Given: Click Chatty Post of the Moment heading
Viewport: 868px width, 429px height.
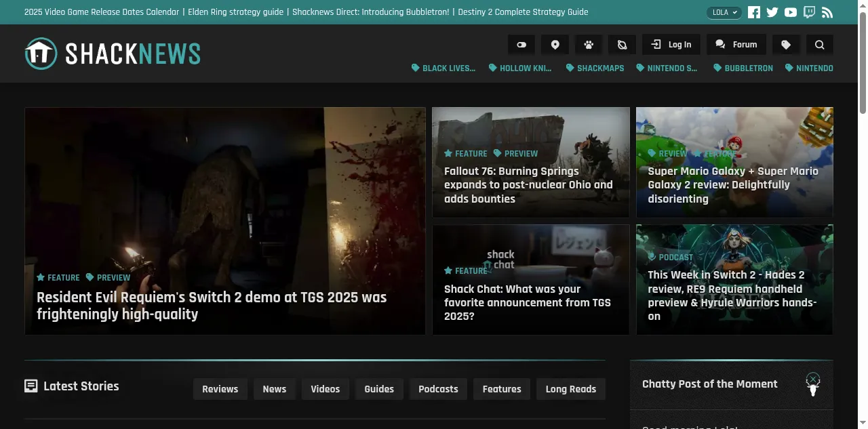Looking at the screenshot, I should 710,384.
